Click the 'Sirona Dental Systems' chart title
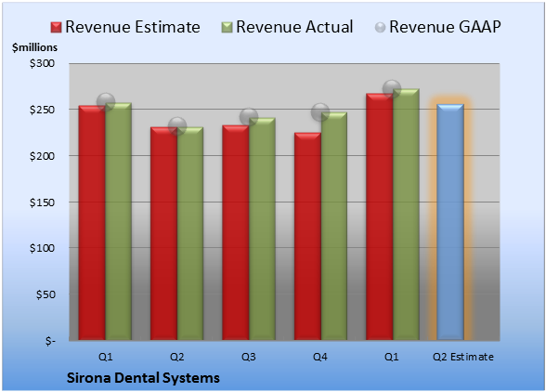 point(143,378)
